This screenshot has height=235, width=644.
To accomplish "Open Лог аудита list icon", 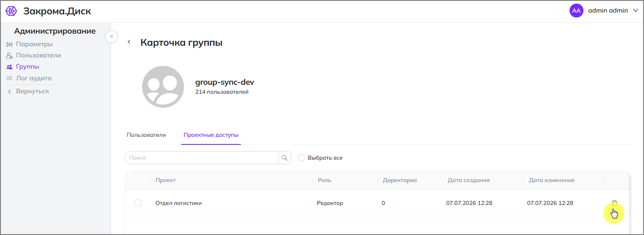I will click(9, 78).
